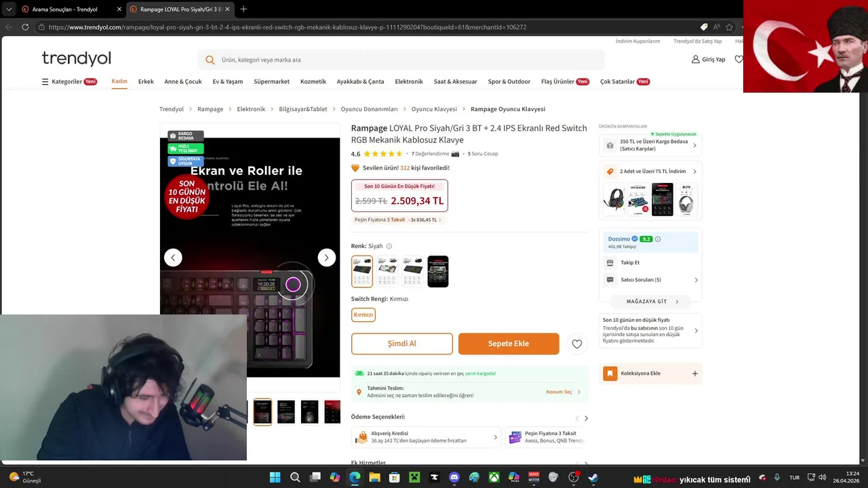
Task: Click the MAĞAZAYA GİT button
Action: point(650,302)
